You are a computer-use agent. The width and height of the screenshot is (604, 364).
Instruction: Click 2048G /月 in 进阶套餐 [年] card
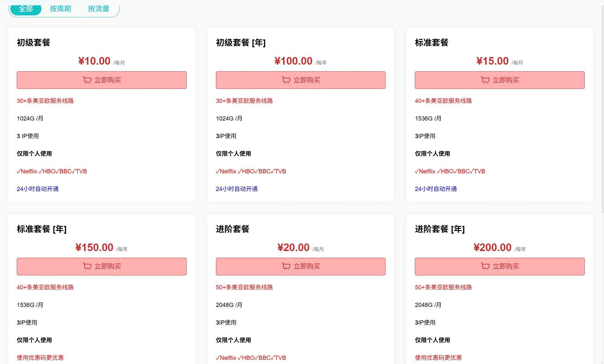(428, 305)
